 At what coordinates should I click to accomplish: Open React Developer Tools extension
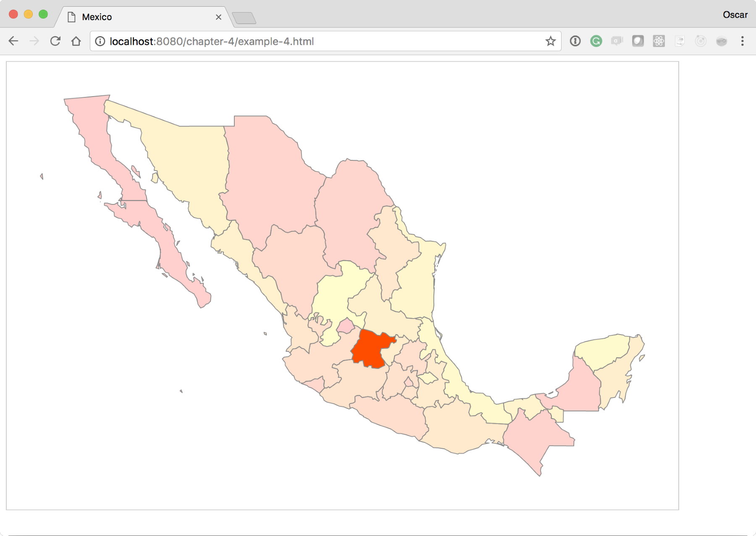pos(659,41)
